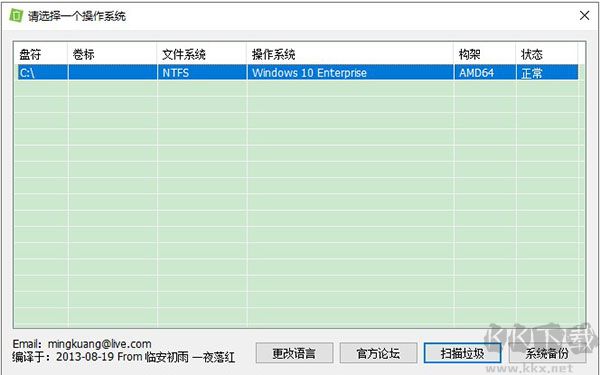Select the C:\ drive cell
This screenshot has width=600, height=375.
[x=42, y=72]
